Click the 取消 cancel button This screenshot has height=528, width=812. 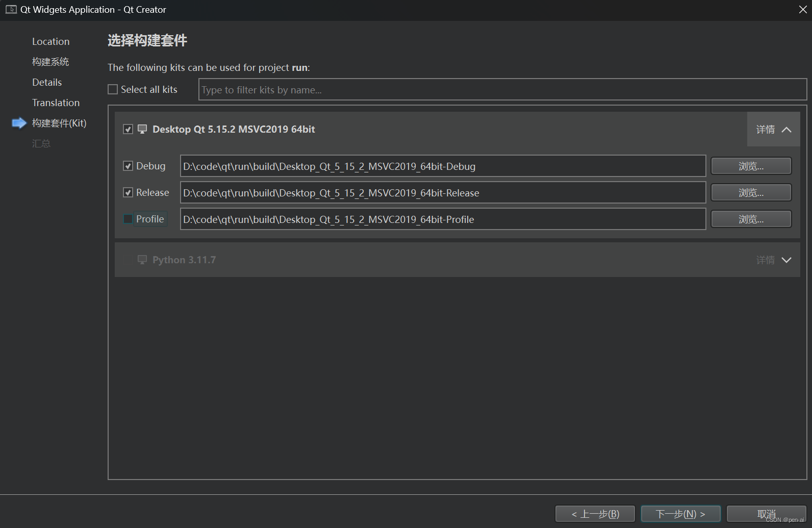[x=767, y=514]
